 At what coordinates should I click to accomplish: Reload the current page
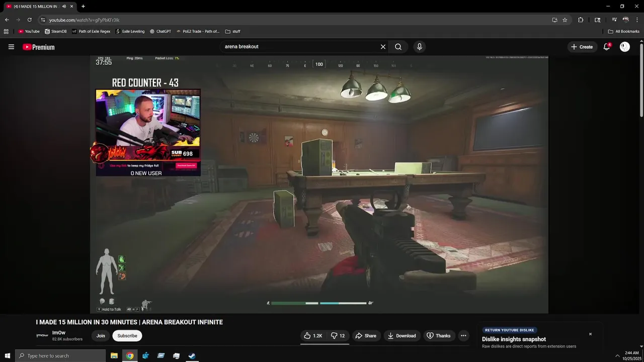point(30,20)
